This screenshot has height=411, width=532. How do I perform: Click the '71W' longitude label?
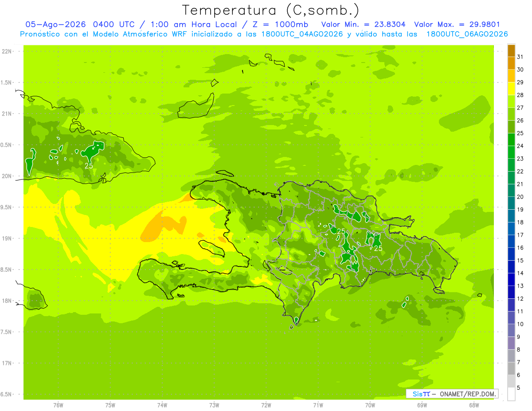coord(318,405)
